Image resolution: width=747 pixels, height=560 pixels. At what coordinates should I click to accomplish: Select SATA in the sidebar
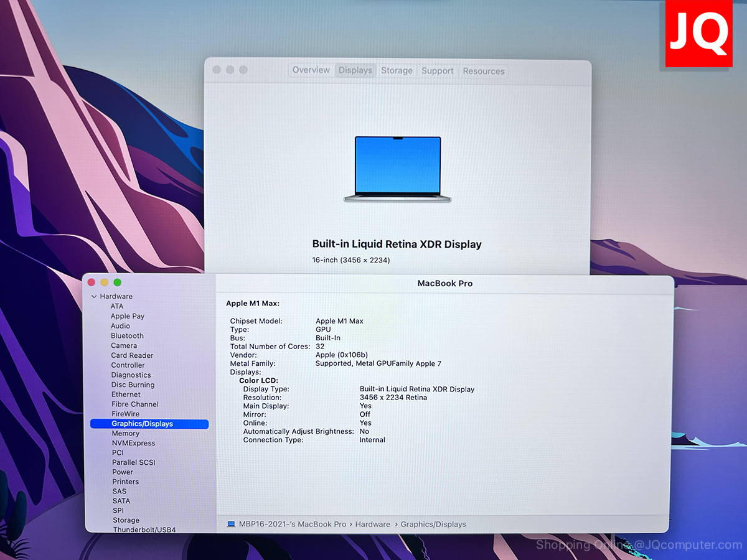pyautogui.click(x=121, y=501)
